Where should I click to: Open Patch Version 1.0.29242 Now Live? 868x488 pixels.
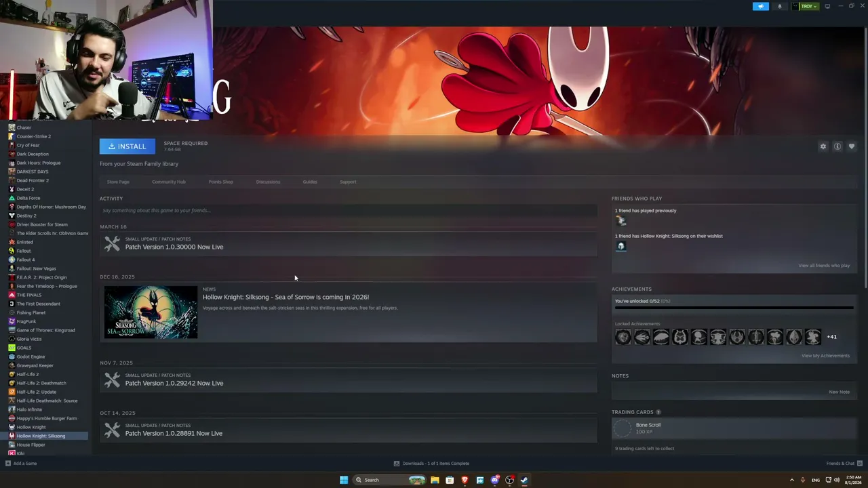(174, 383)
